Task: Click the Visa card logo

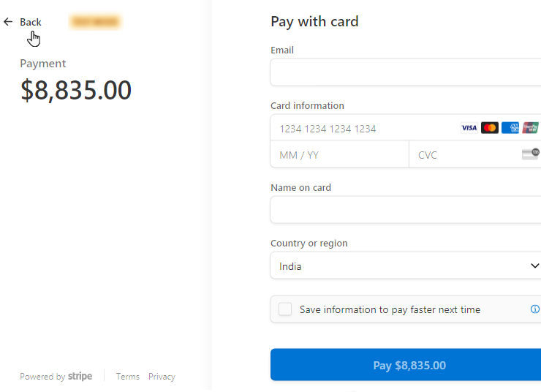Action: pyautogui.click(x=469, y=128)
